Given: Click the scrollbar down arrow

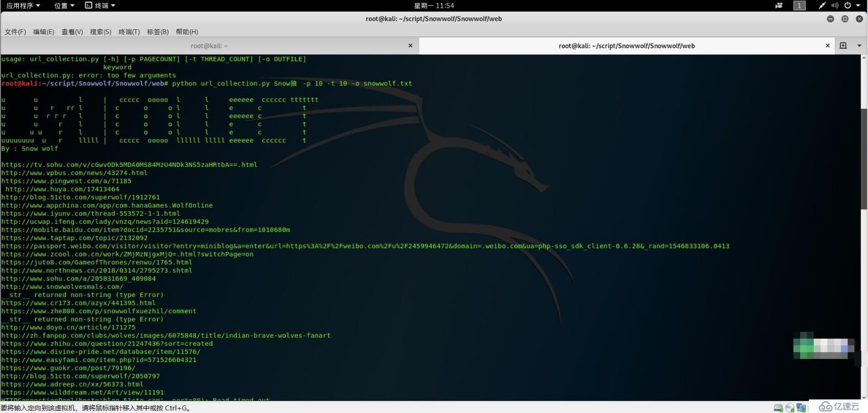Looking at the screenshot, I should pos(864,398).
